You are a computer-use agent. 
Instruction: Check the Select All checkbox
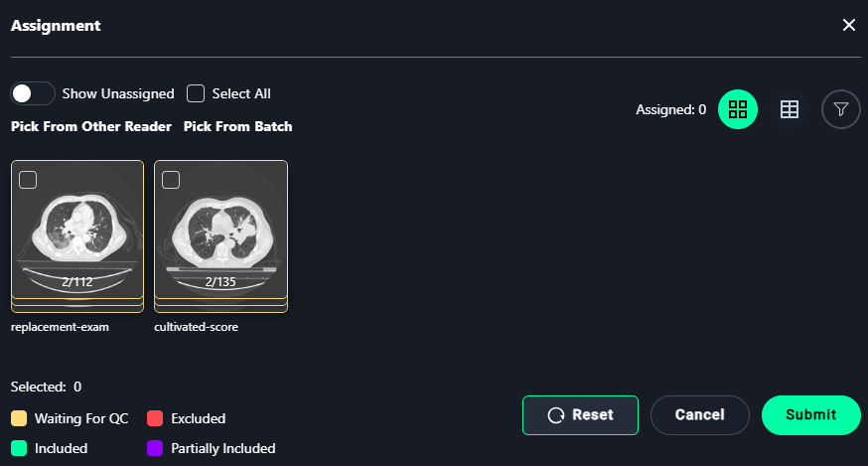point(196,93)
